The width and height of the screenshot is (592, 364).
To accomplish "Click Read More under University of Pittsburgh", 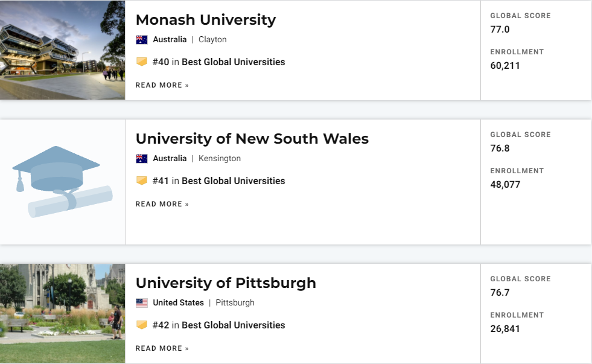I will pos(162,348).
